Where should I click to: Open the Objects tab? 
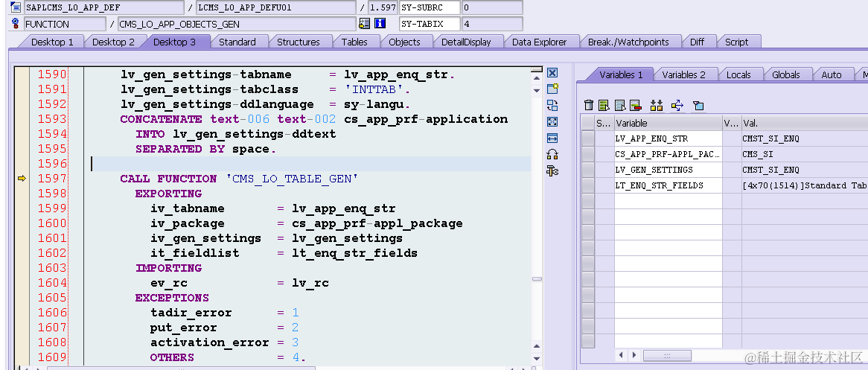click(405, 42)
